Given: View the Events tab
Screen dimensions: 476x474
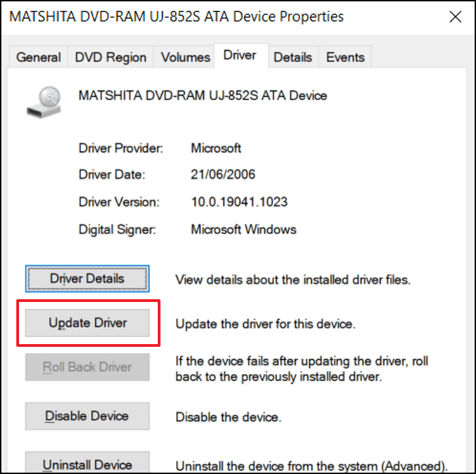Looking at the screenshot, I should coord(345,57).
